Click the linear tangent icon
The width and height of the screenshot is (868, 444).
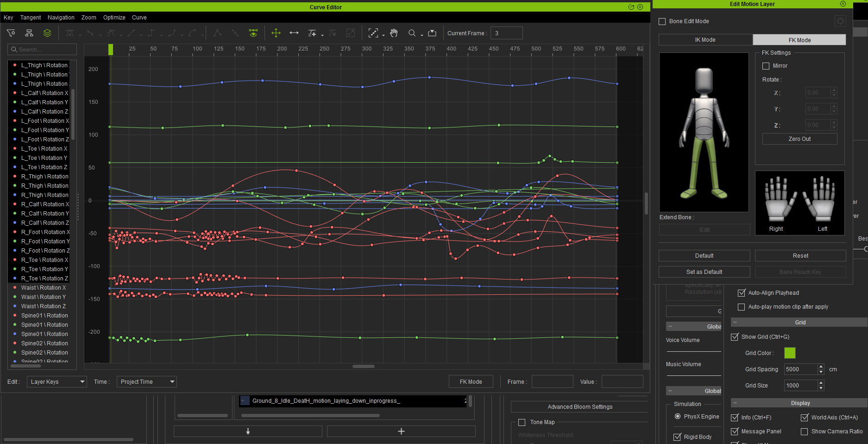coord(131,33)
